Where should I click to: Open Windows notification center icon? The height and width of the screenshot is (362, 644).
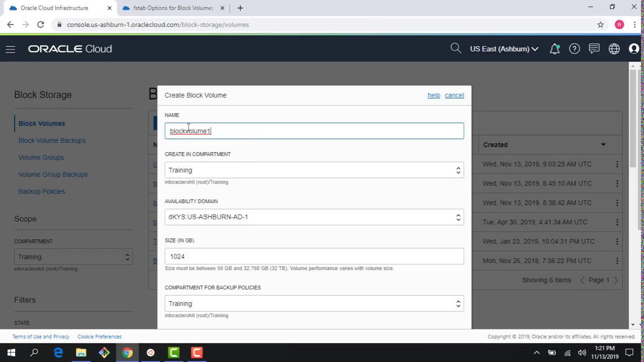(629, 352)
